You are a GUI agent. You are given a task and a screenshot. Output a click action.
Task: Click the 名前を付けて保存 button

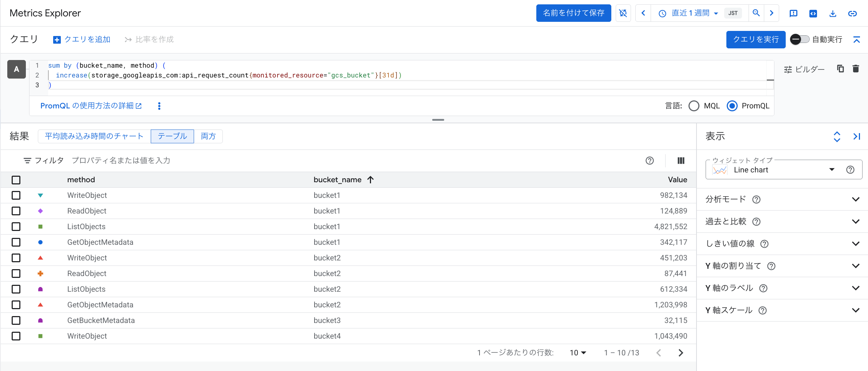(x=573, y=13)
